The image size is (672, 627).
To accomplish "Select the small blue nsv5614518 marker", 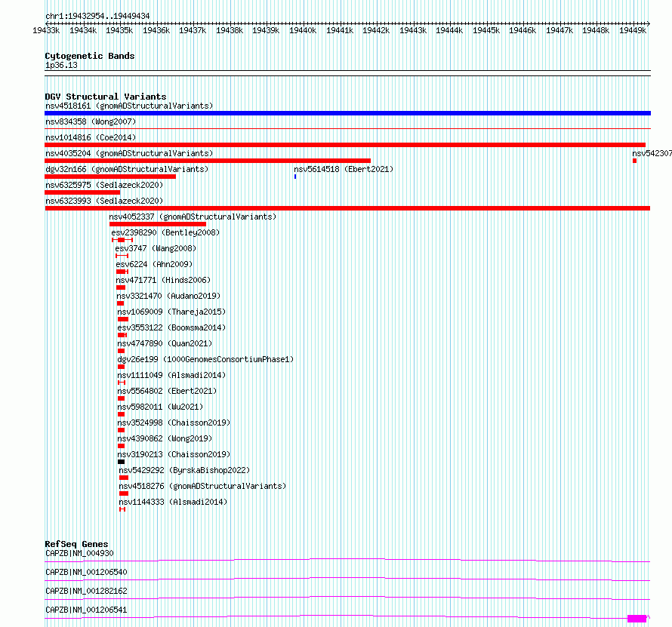I will 295,177.
